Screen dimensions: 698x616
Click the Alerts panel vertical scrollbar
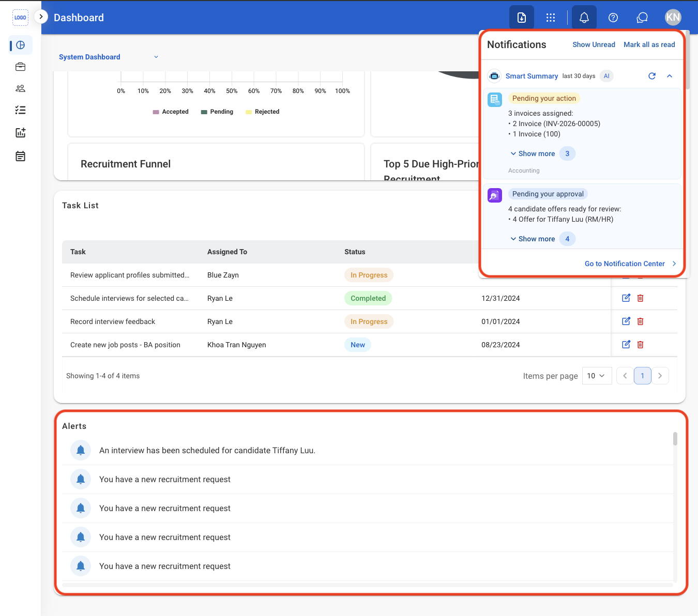(675, 439)
